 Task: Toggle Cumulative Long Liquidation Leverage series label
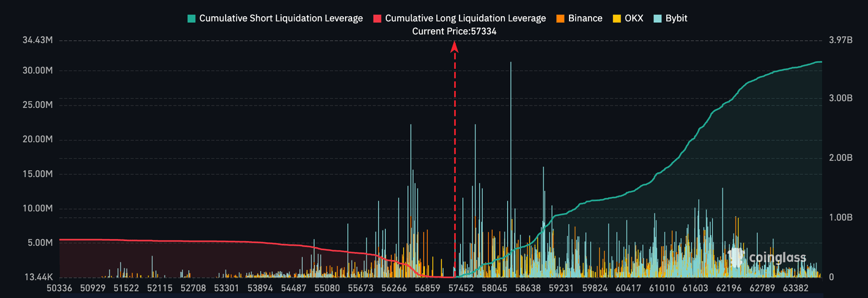point(465,18)
